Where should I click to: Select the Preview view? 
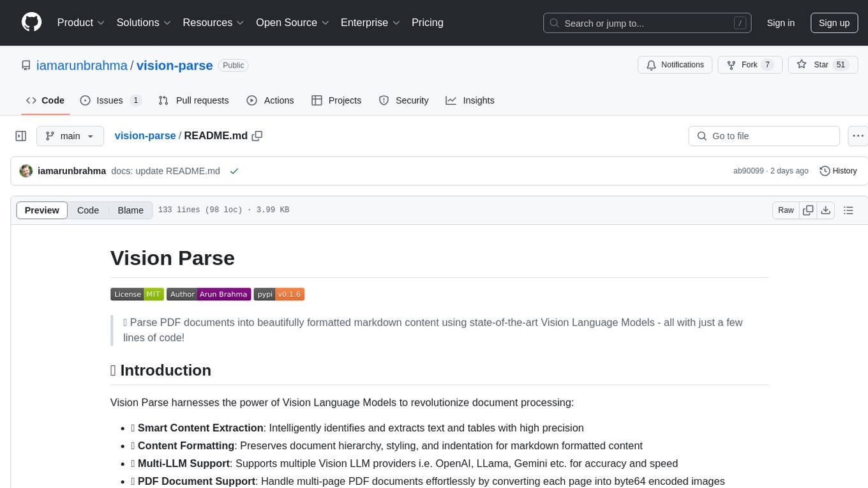pyautogui.click(x=42, y=210)
